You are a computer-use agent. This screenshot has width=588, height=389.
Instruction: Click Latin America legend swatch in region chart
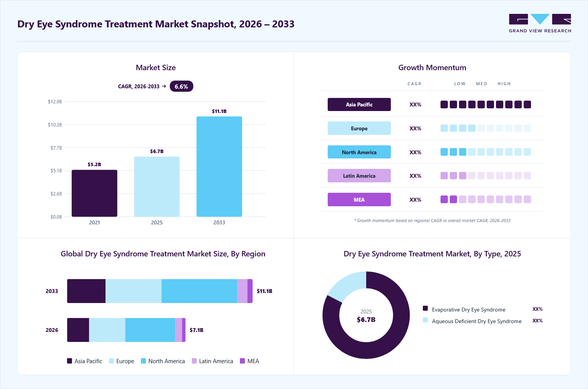[194, 361]
